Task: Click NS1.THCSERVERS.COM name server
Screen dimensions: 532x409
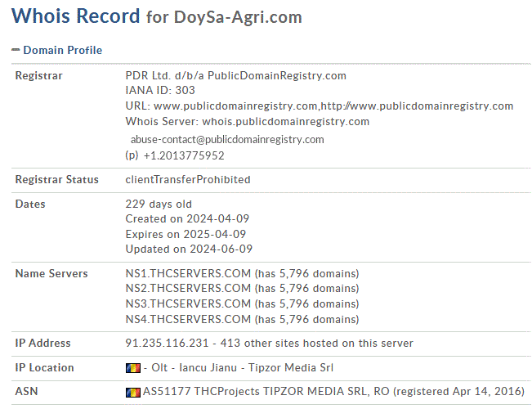Action: point(188,273)
